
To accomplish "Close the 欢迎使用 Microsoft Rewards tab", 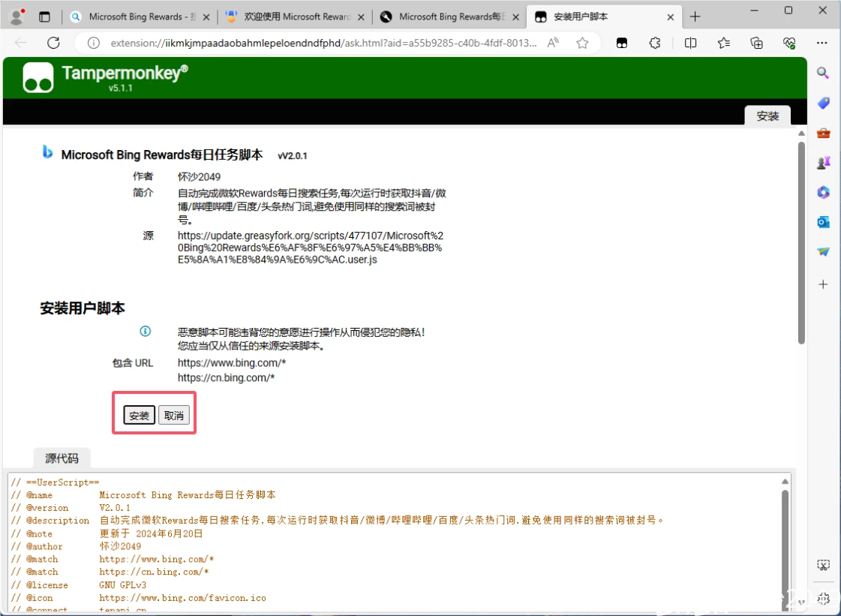I will click(361, 17).
